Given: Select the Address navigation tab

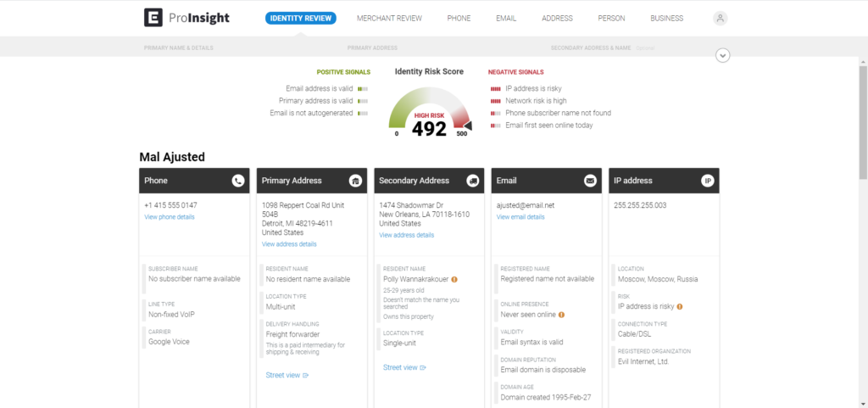Looking at the screenshot, I should [557, 19].
